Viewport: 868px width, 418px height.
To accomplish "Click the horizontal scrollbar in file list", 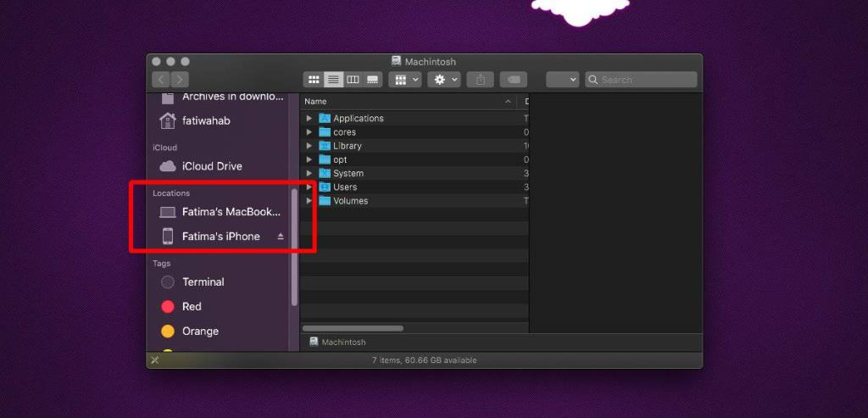I will 353,328.
